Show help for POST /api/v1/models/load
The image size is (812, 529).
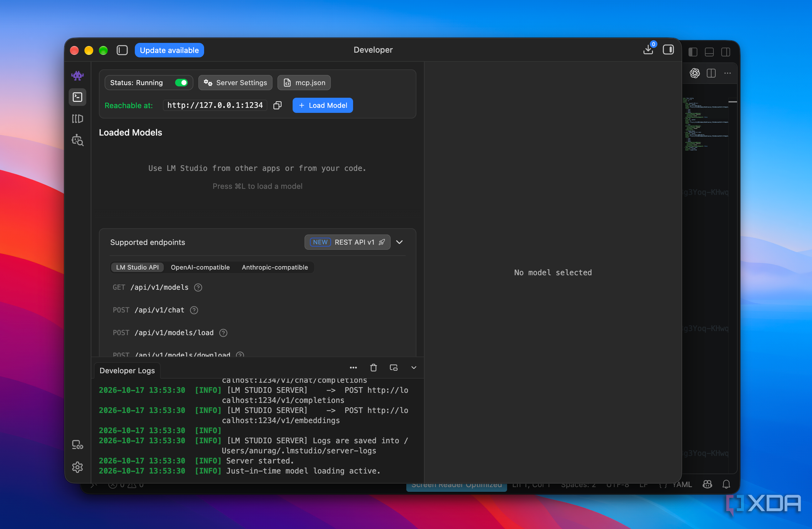click(x=223, y=333)
